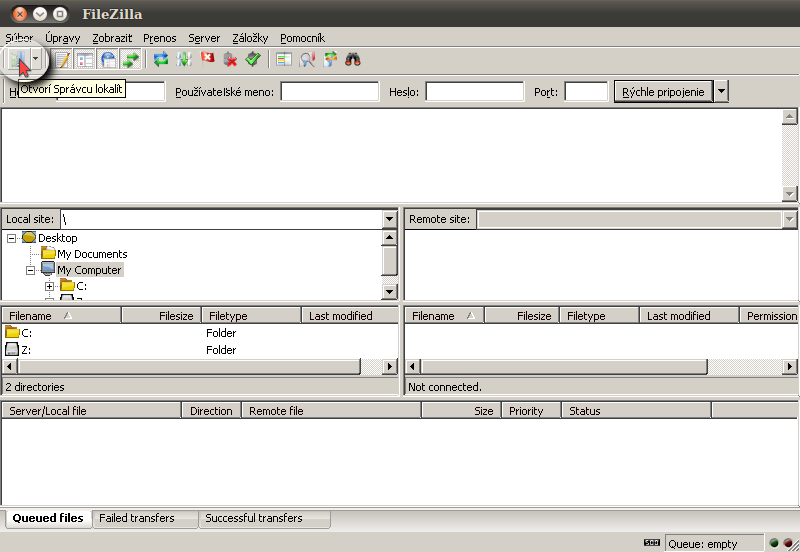
Task: Click the Server/Local file queue column header
Action: [x=91, y=411]
